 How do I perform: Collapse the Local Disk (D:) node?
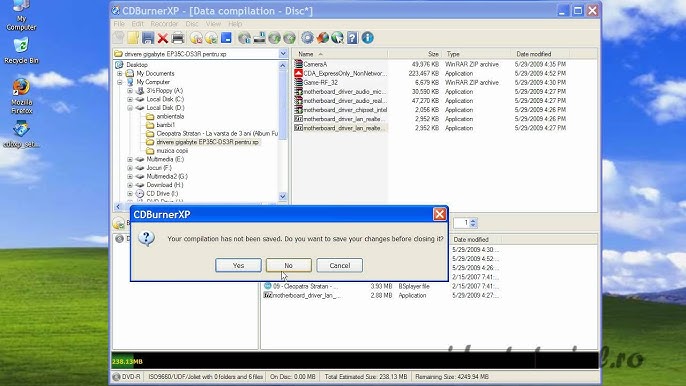(130, 108)
